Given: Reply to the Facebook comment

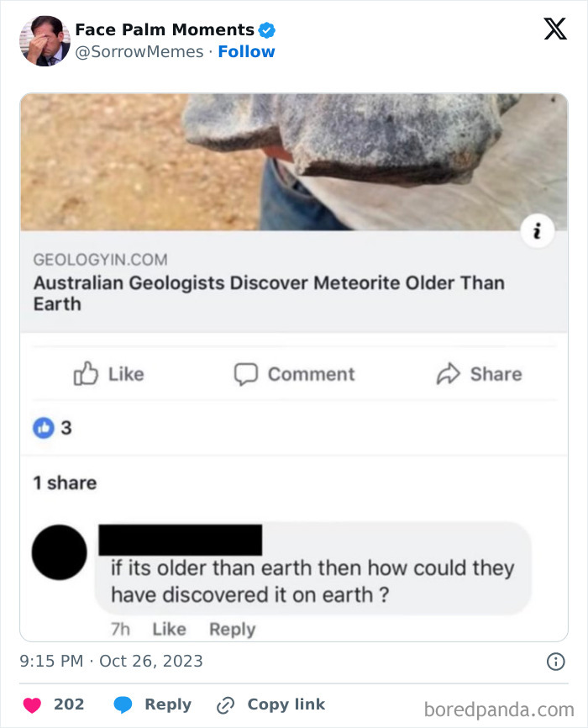Looking at the screenshot, I should click(232, 629).
